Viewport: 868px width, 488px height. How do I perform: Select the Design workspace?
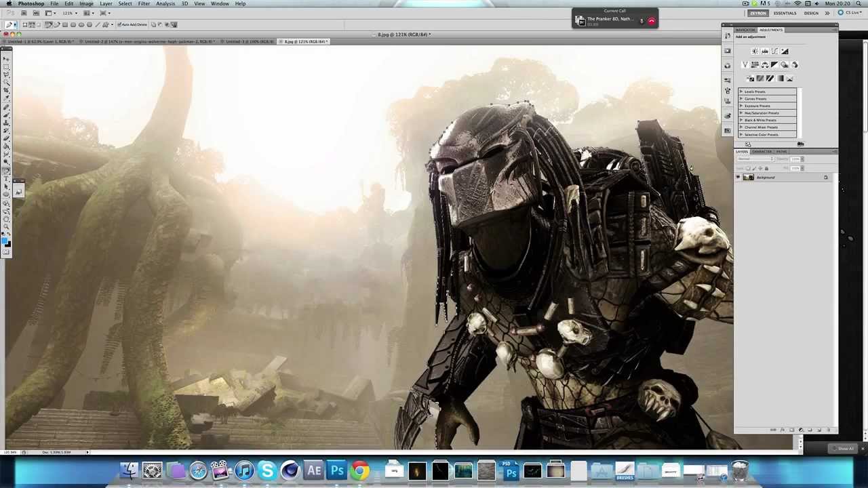click(x=811, y=13)
